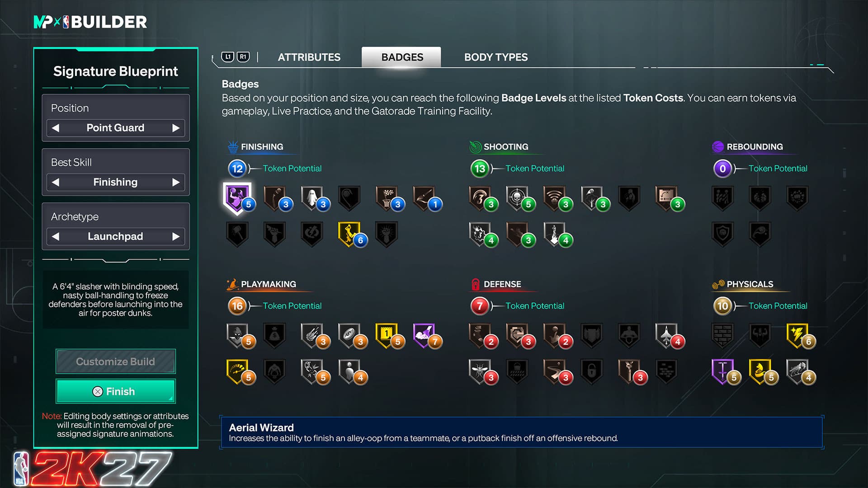Cycle Best Skill forward with right arrow
Screen dimensions: 868x488
point(176,183)
